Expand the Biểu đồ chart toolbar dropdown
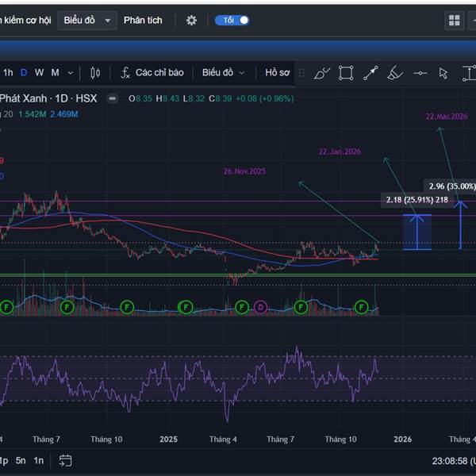 (223, 73)
